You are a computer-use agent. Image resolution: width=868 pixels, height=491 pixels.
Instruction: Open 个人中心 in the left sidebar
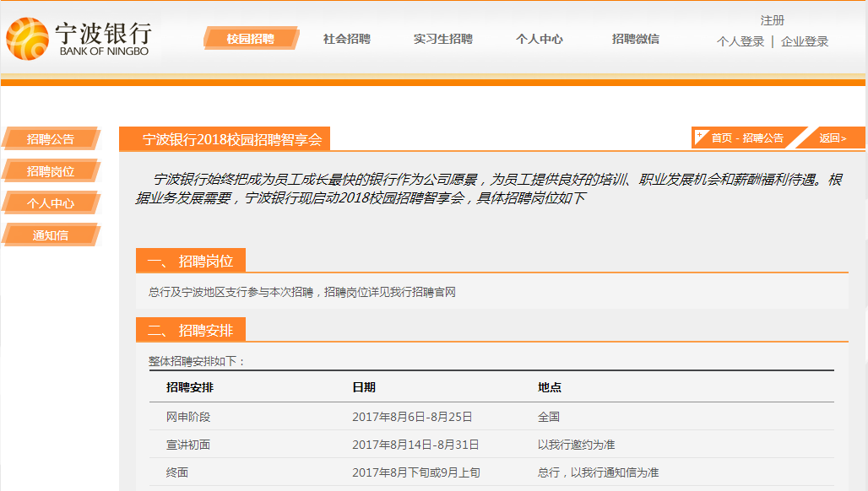(51, 203)
